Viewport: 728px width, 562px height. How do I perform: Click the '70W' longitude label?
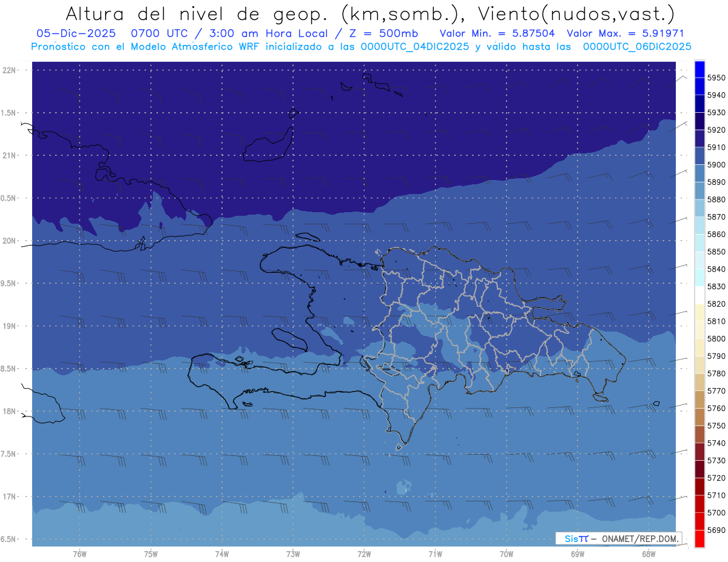pyautogui.click(x=507, y=554)
